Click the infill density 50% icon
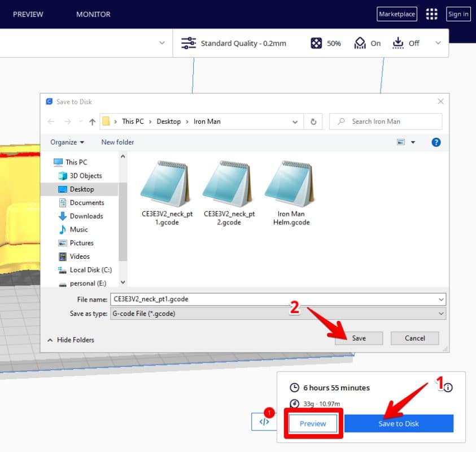 coord(317,43)
